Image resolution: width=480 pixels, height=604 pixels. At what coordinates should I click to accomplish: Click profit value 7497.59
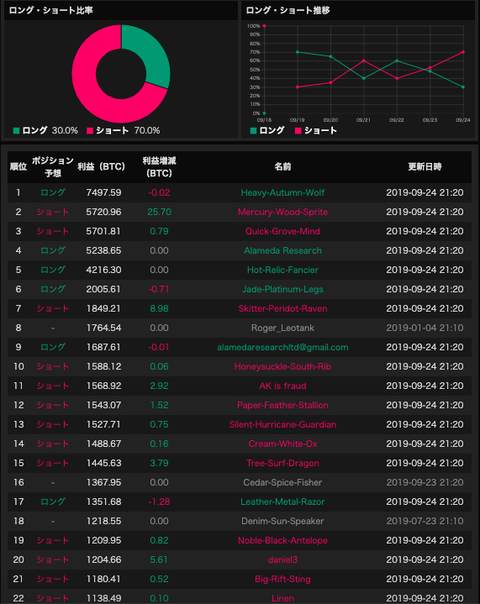tap(104, 193)
